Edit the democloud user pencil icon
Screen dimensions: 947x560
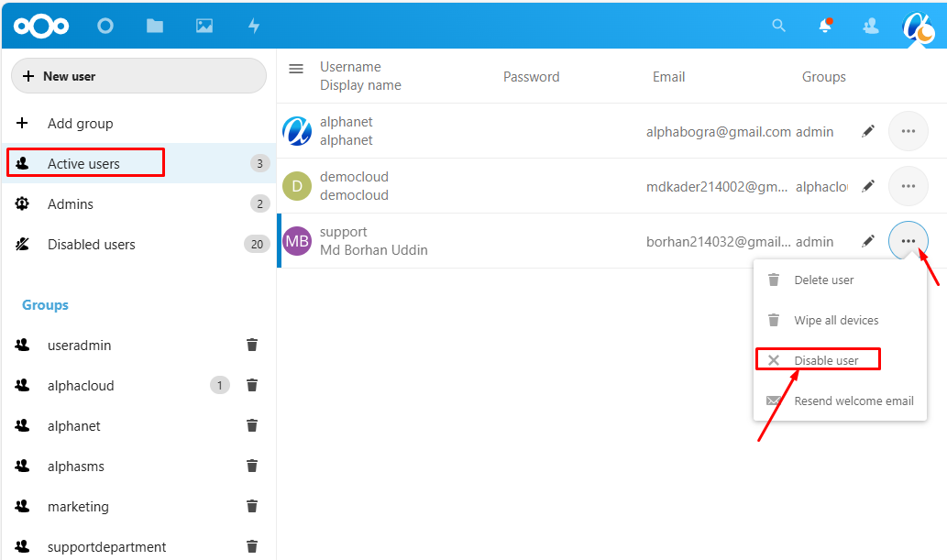868,186
